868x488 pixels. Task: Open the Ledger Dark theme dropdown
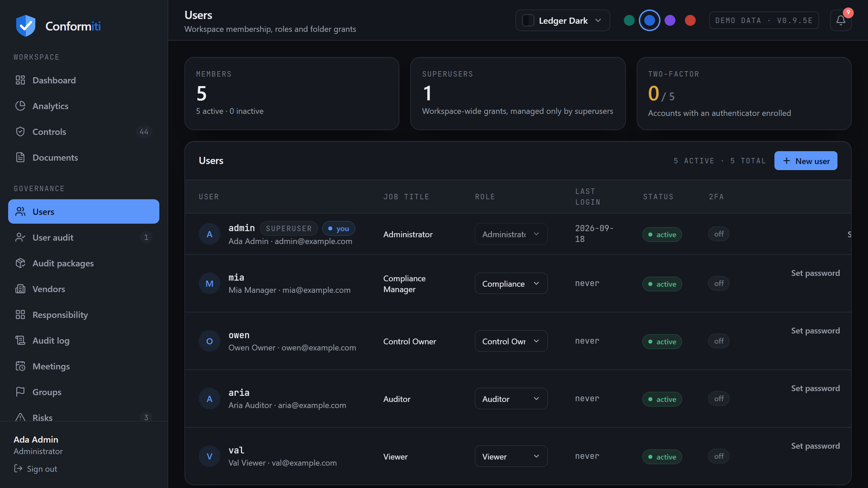pos(563,20)
